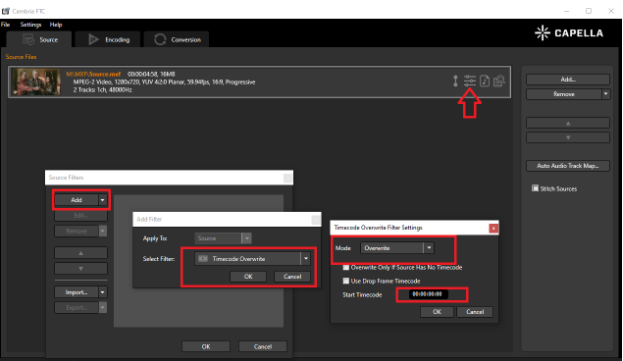Click the last icon in the source row

[x=499, y=81]
